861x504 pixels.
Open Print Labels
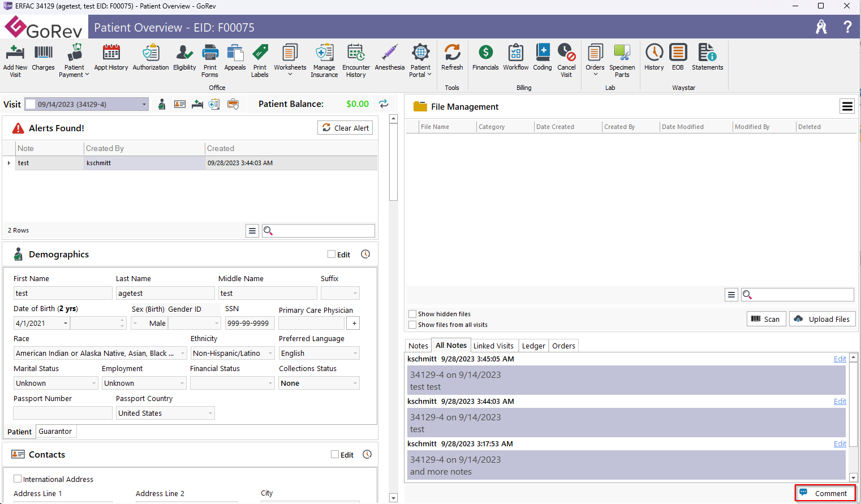tap(260, 61)
